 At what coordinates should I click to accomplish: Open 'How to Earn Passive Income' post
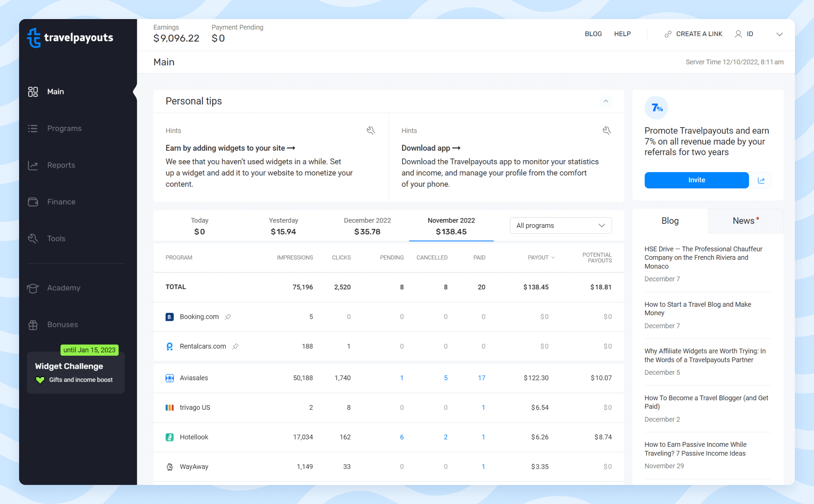695,449
